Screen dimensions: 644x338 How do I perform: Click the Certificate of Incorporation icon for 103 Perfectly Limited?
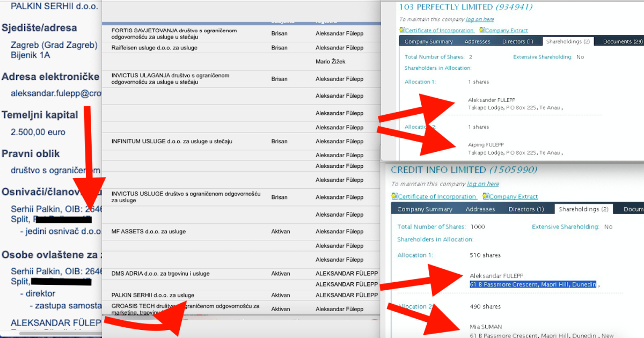click(402, 31)
